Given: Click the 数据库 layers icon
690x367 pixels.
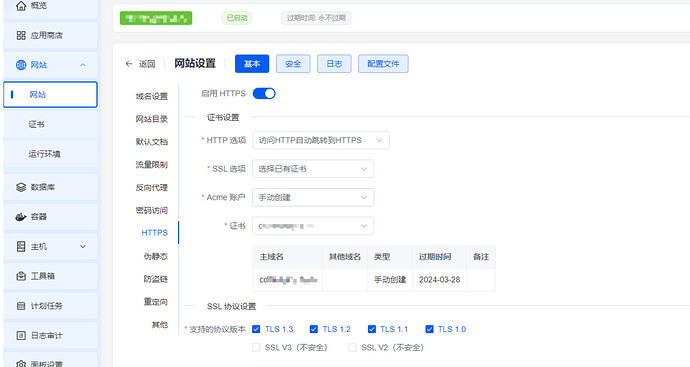Looking at the screenshot, I should pyautogui.click(x=21, y=187).
